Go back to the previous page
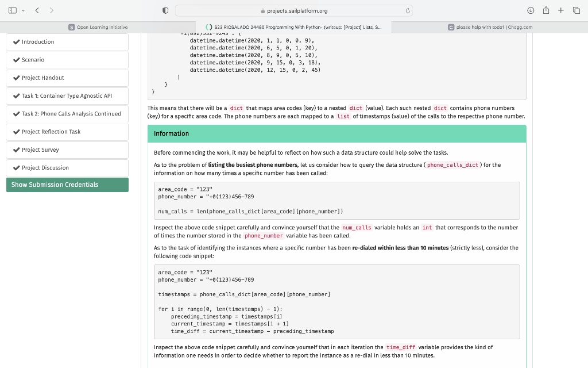Screen dimensions: 588x368 [37, 10]
